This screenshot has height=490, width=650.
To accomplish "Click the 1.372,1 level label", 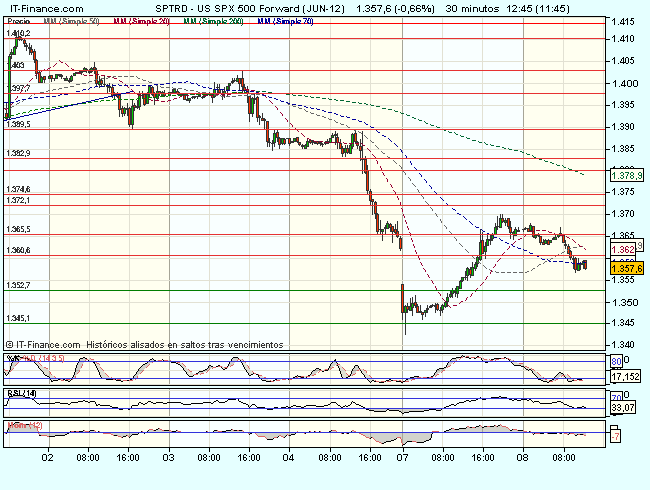I will (x=18, y=200).
